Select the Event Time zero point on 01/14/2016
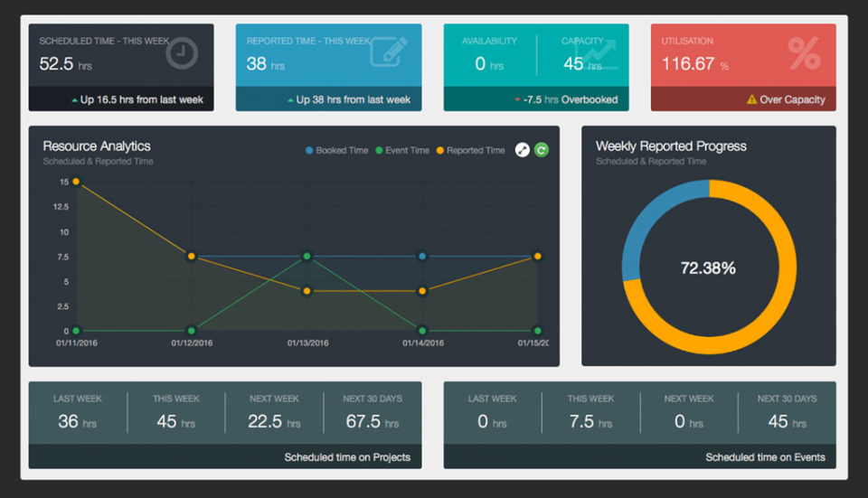The width and height of the screenshot is (868, 498). pos(422,331)
